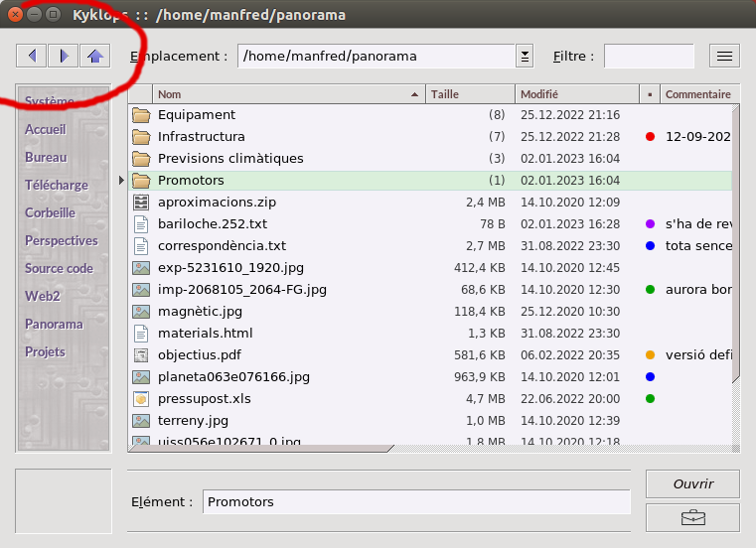
Task: Click into the Filtre text field
Action: click(x=648, y=57)
